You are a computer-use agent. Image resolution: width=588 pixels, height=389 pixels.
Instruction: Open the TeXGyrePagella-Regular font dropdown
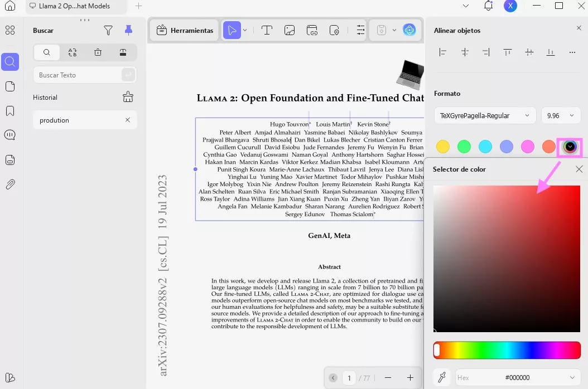coord(486,115)
